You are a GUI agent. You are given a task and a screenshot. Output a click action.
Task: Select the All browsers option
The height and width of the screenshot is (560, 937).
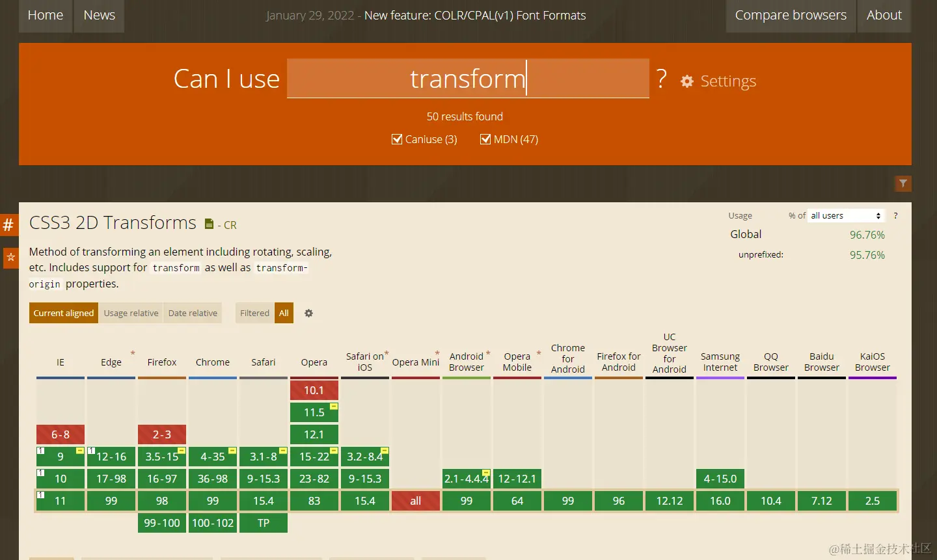(x=284, y=313)
